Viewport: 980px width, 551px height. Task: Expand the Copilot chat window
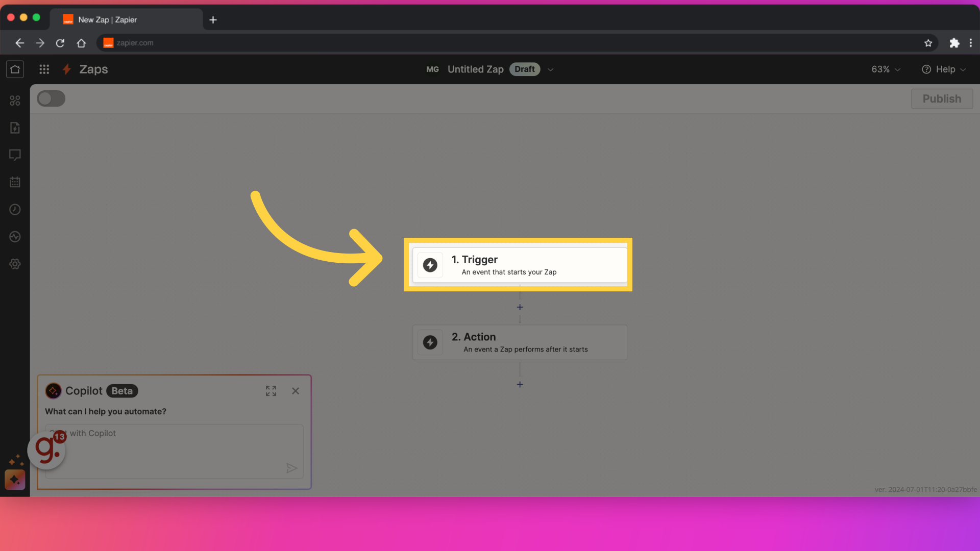[x=271, y=391]
